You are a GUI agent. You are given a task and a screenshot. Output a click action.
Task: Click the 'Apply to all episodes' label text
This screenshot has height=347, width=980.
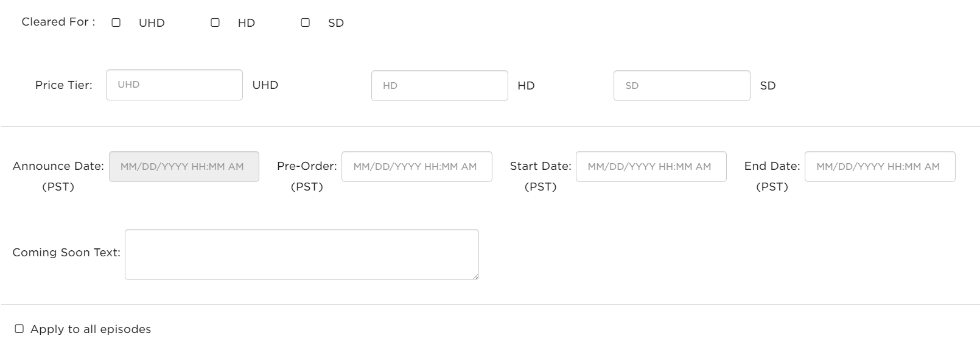point(91,329)
